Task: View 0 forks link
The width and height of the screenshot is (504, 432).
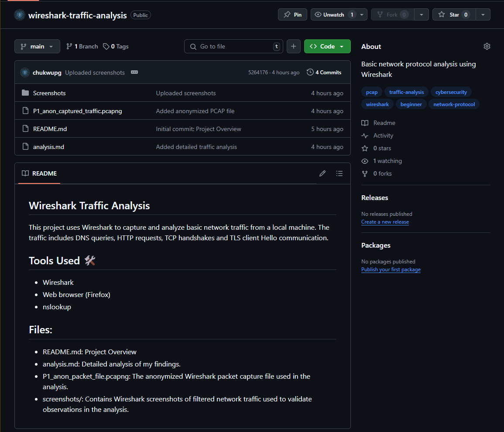Action: [382, 174]
